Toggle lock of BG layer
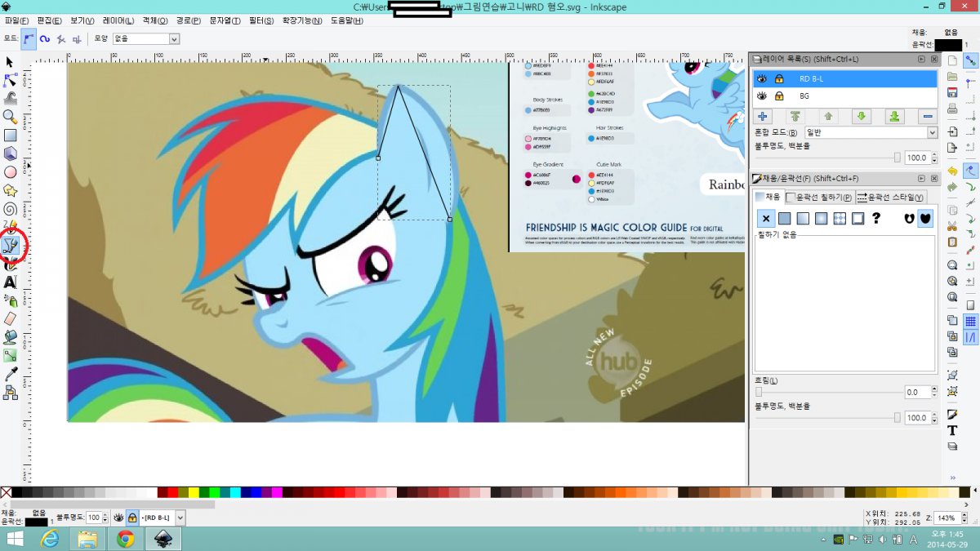This screenshot has width=980, height=551. coord(779,96)
